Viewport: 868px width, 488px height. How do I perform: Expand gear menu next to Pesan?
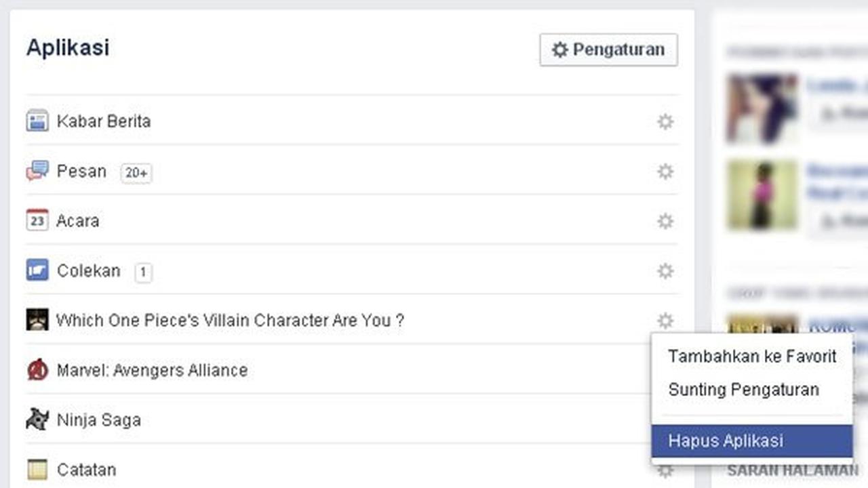tap(665, 171)
